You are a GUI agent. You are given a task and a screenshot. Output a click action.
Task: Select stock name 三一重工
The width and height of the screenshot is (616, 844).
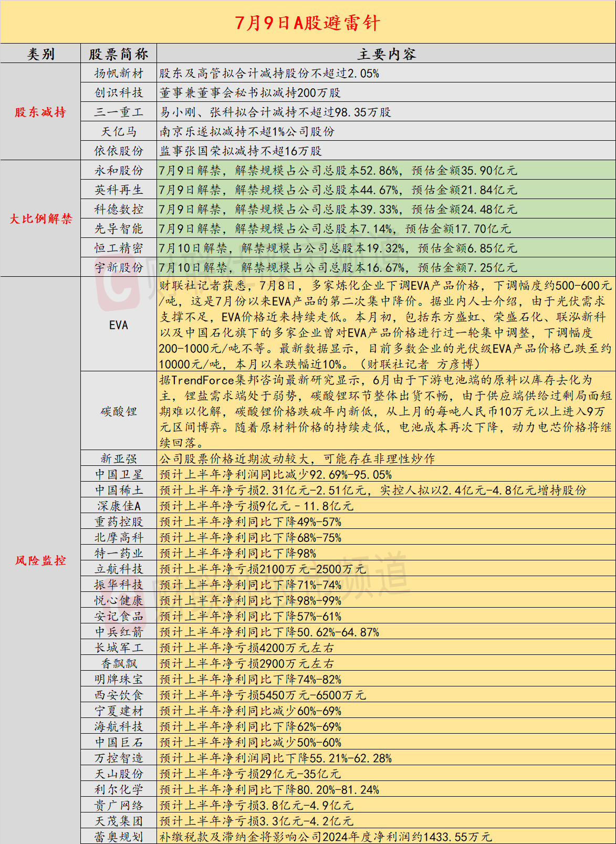point(119,112)
